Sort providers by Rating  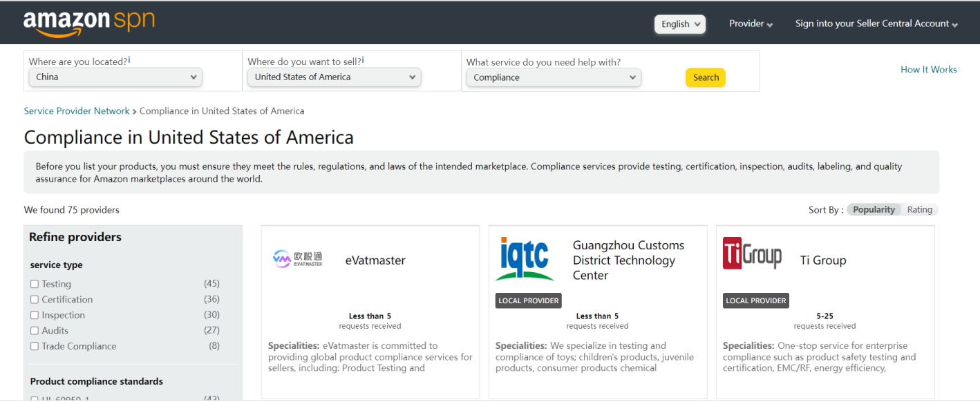pos(919,210)
